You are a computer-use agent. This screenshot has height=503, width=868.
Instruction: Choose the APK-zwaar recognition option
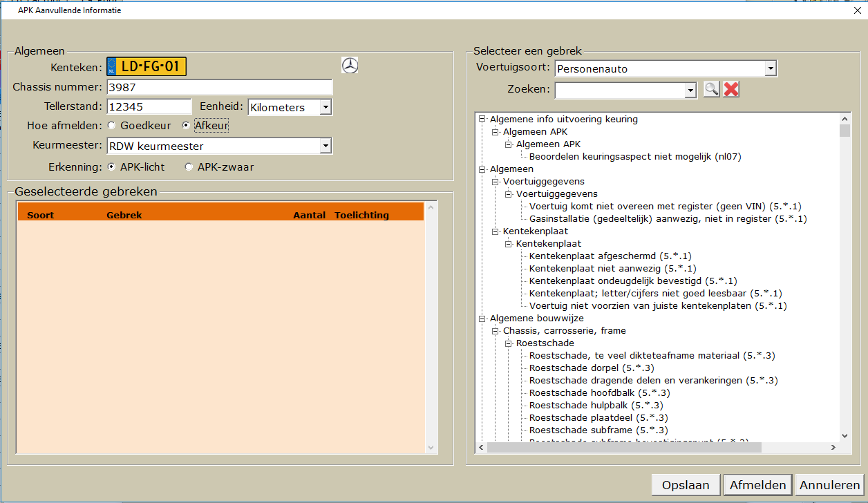pos(189,167)
